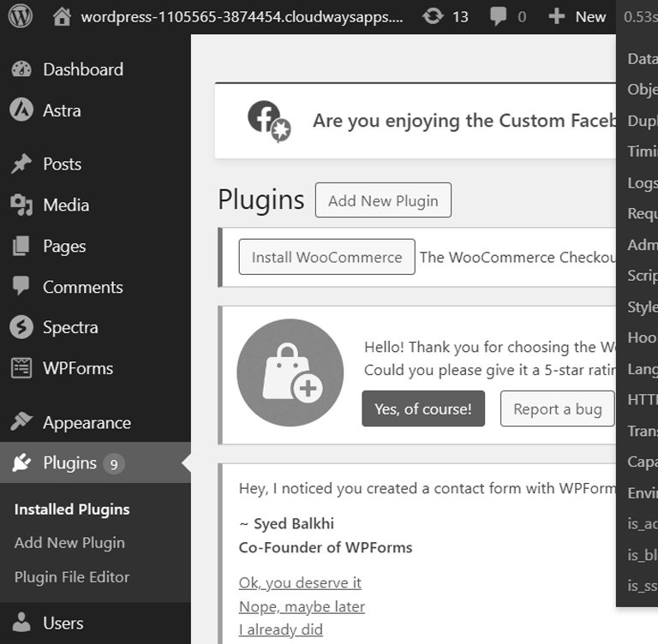Click the Ok, you deserve it link

coord(300,582)
